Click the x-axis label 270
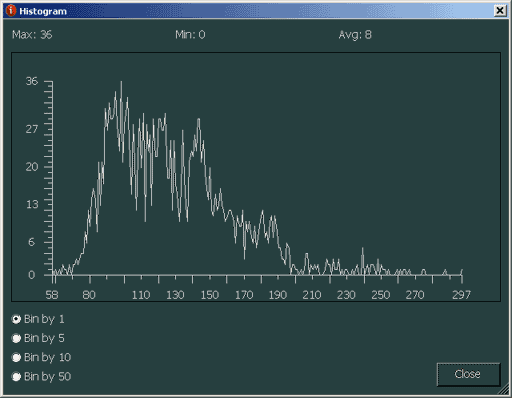This screenshot has height=398, width=512. tap(415, 295)
